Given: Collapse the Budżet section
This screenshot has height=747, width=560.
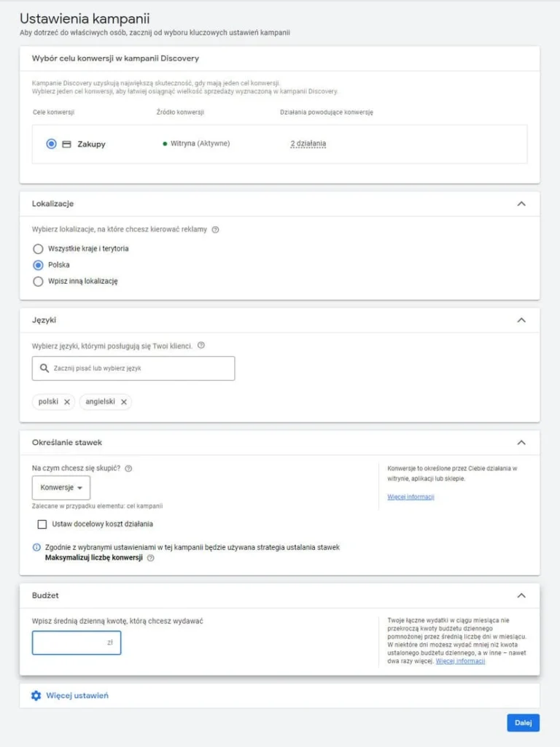Looking at the screenshot, I should tap(521, 596).
